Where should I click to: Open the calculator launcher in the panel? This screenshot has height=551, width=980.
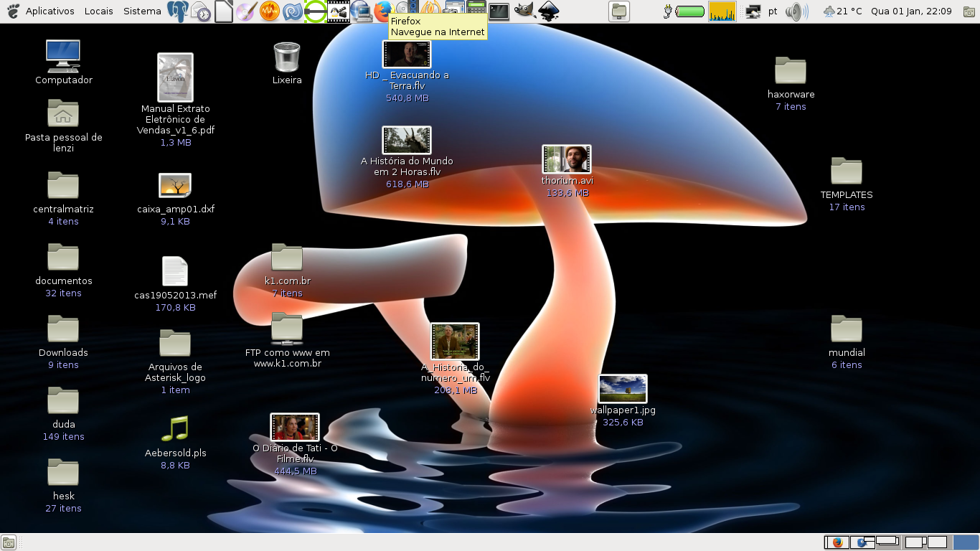click(476, 11)
